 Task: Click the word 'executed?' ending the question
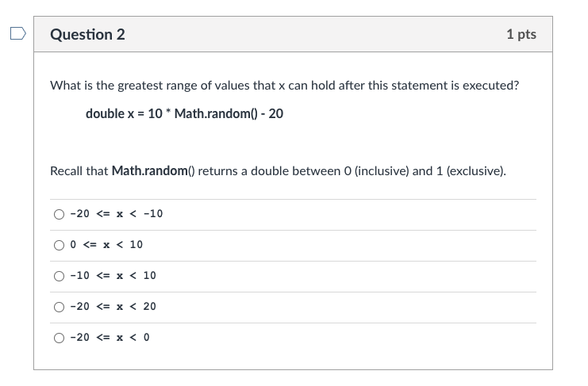tap(490, 86)
